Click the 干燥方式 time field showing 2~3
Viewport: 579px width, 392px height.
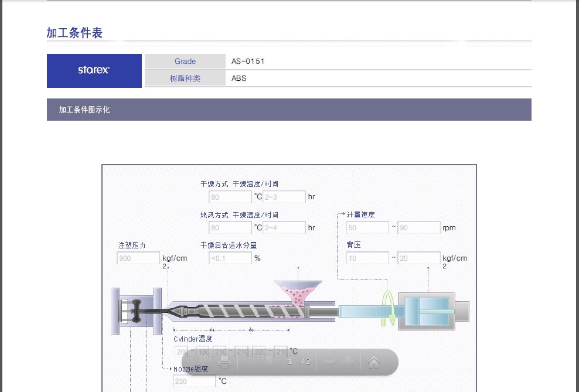click(x=284, y=197)
